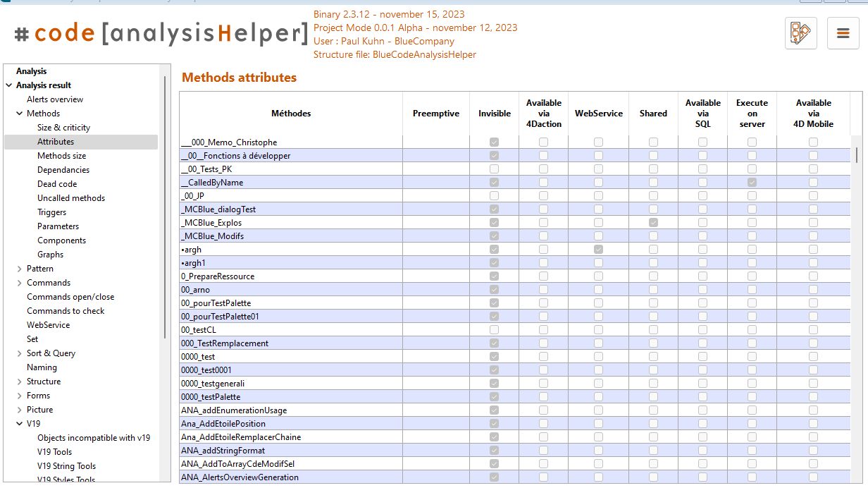Image resolution: width=868 pixels, height=488 pixels.
Task: Expand the Commands tree node
Action: (x=19, y=283)
